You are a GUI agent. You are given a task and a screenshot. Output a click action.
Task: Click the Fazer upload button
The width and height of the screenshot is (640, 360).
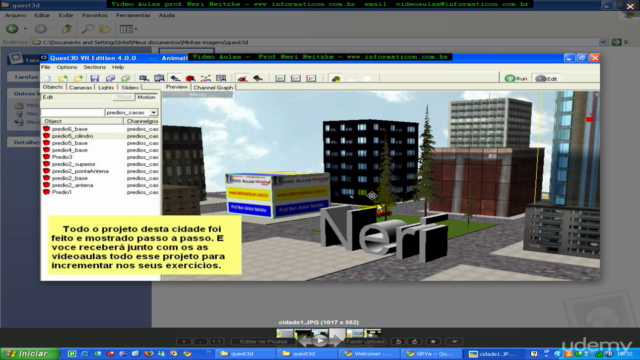click(x=365, y=341)
